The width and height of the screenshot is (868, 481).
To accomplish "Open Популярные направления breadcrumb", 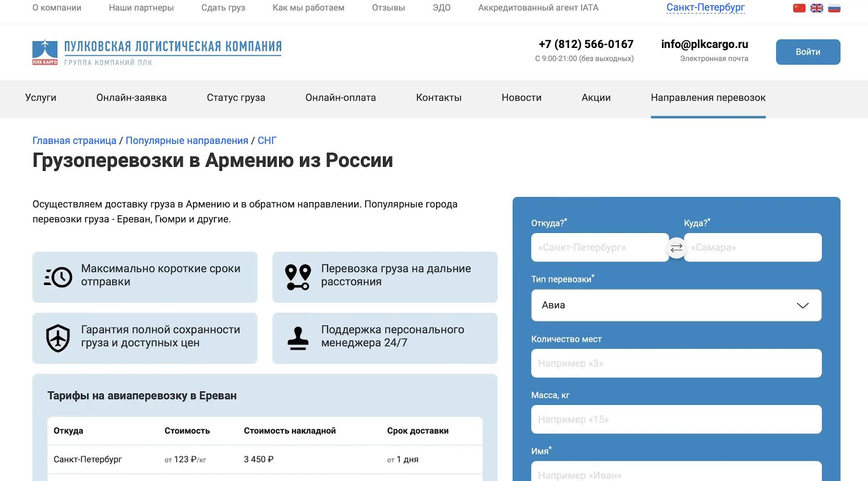I will pyautogui.click(x=187, y=141).
